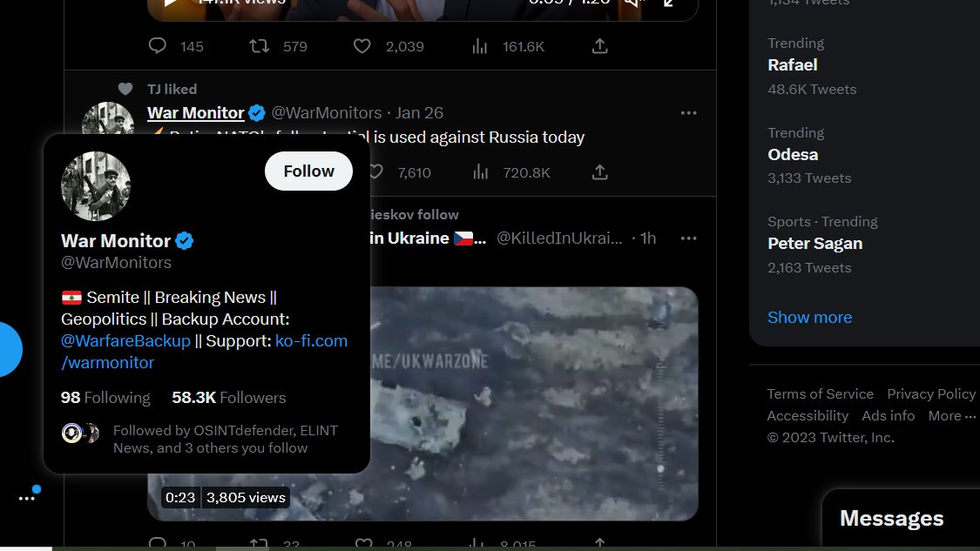Open the 'in Ukraine' account name
980x551 pixels.
coord(409,239)
